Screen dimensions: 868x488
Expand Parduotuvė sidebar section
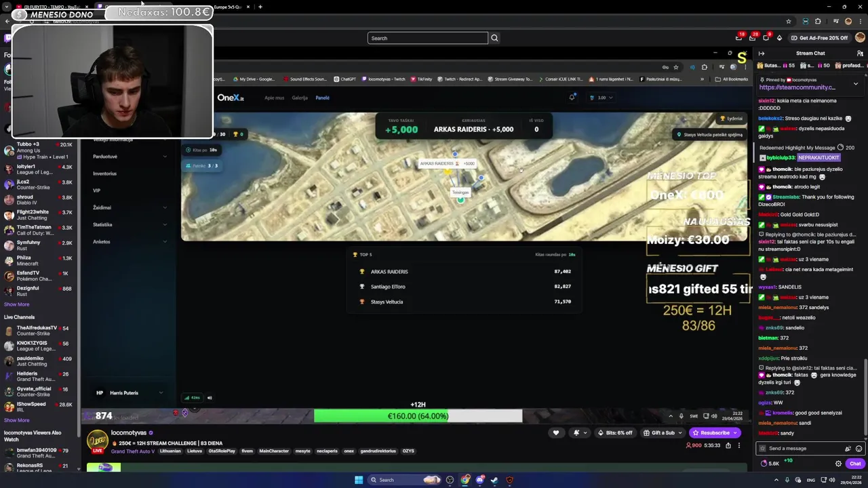click(129, 157)
